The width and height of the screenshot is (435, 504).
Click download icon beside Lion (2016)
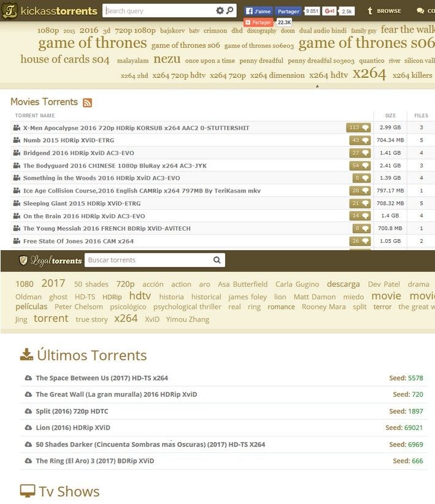pos(28,427)
